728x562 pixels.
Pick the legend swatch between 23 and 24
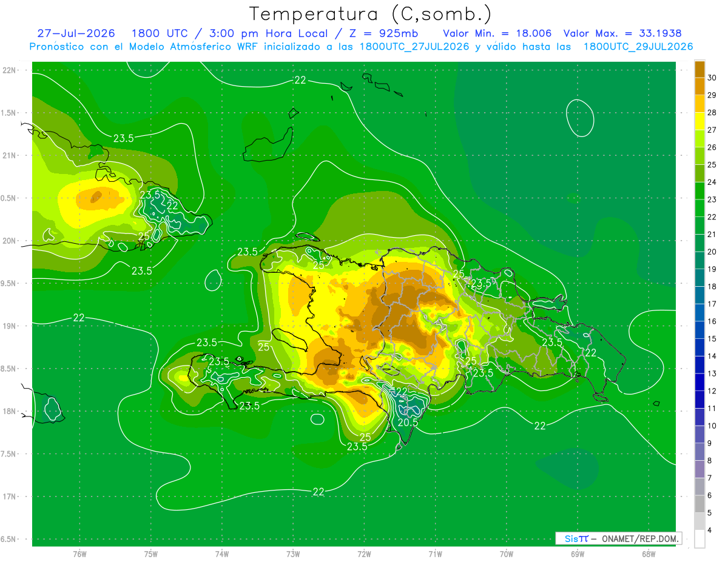[x=699, y=190]
